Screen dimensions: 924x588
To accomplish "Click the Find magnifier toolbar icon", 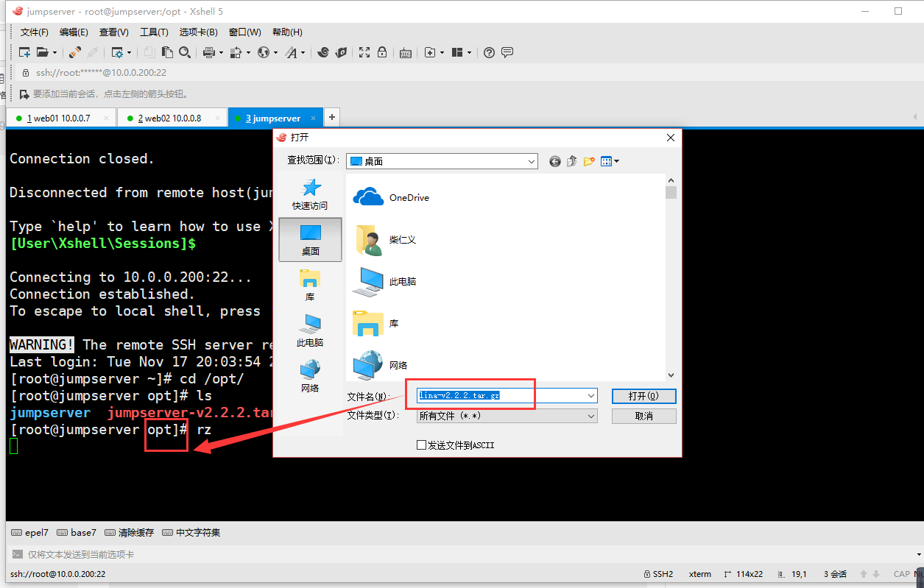I will tap(185, 52).
